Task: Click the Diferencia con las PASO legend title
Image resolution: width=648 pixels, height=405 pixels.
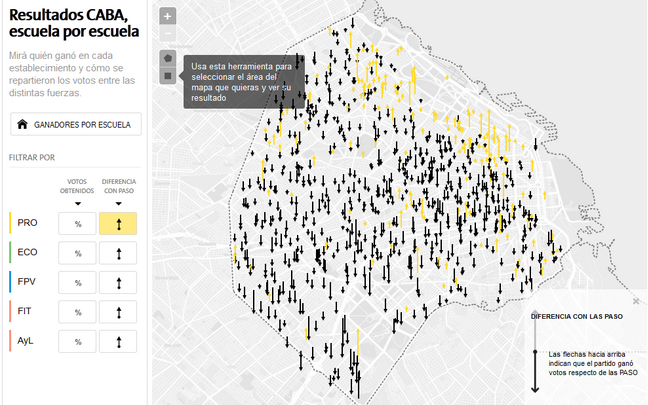Action: (x=577, y=317)
